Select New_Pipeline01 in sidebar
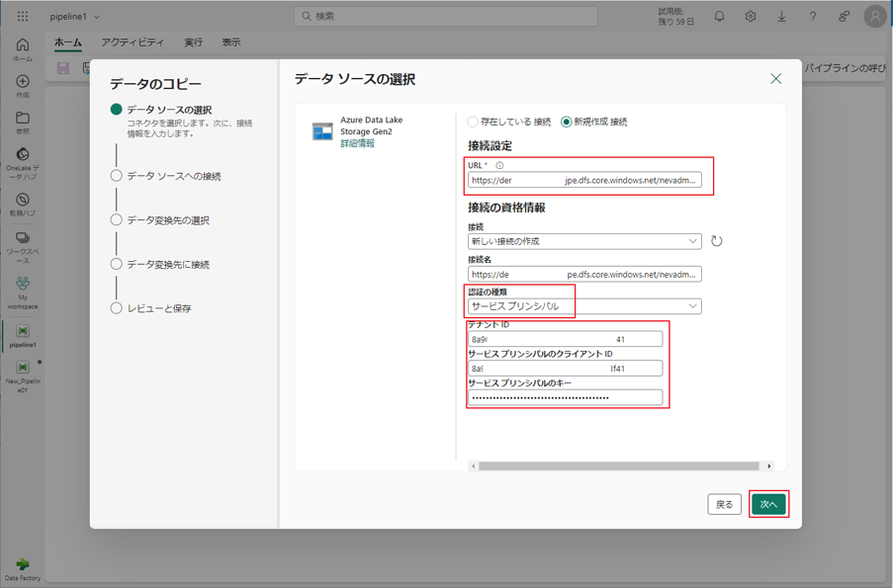The image size is (893, 588). 23,377
